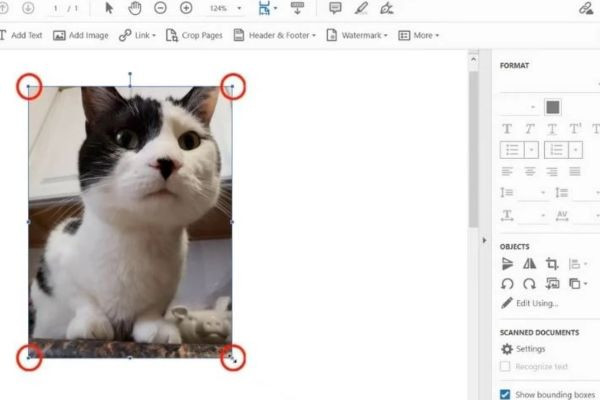This screenshot has height=400, width=600.
Task: Select the highlighter pen tool
Action: click(361, 8)
